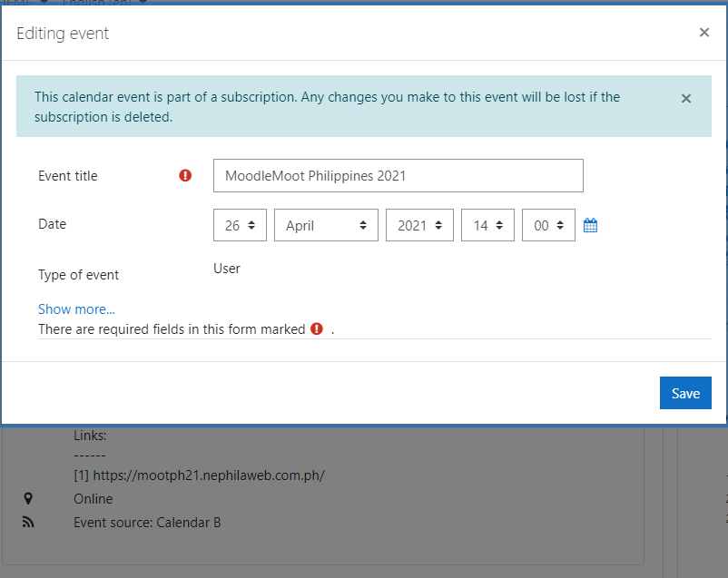Expand the form with Show more link
This screenshot has height=578, width=728.
click(x=76, y=309)
